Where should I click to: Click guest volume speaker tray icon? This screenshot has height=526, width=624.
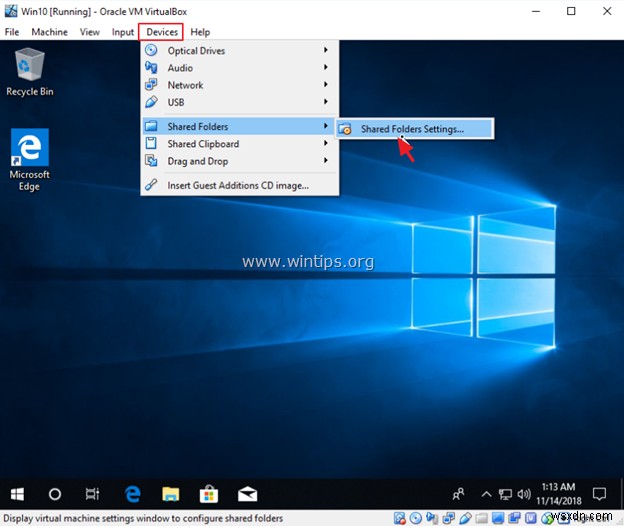point(524,495)
